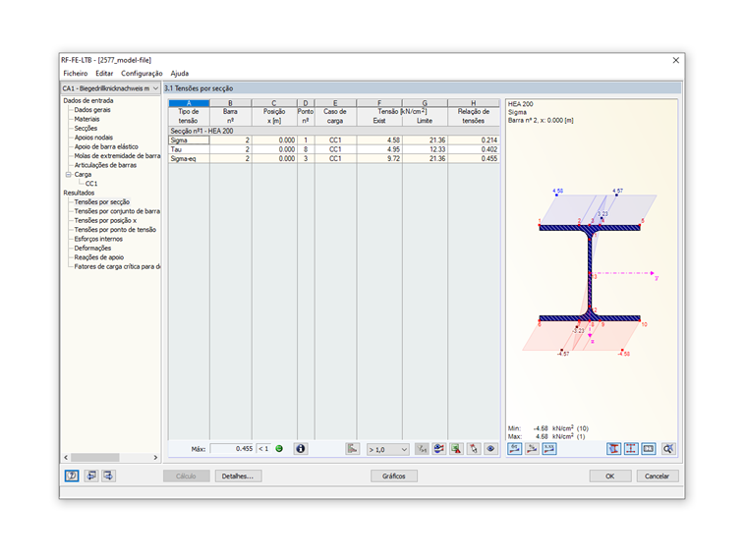This screenshot has width=747, height=560.
Task: Toggle the eye view mode icon
Action: (490, 449)
